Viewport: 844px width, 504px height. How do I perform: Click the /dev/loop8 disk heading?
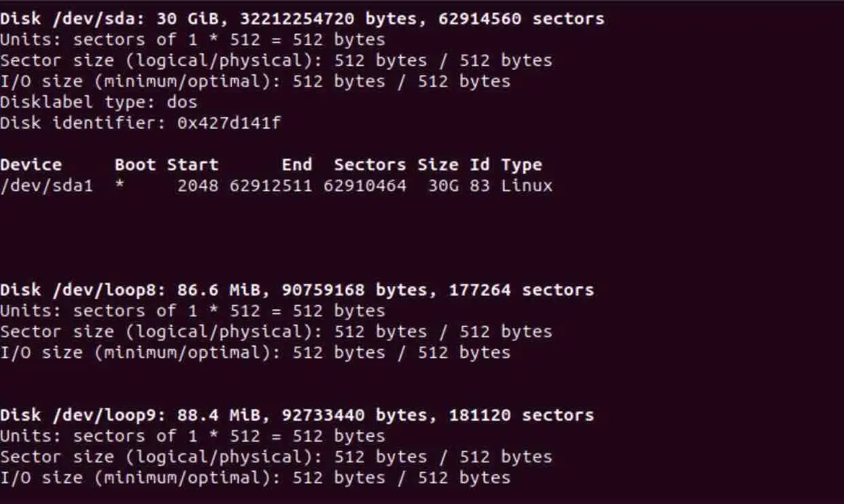[x=297, y=290]
